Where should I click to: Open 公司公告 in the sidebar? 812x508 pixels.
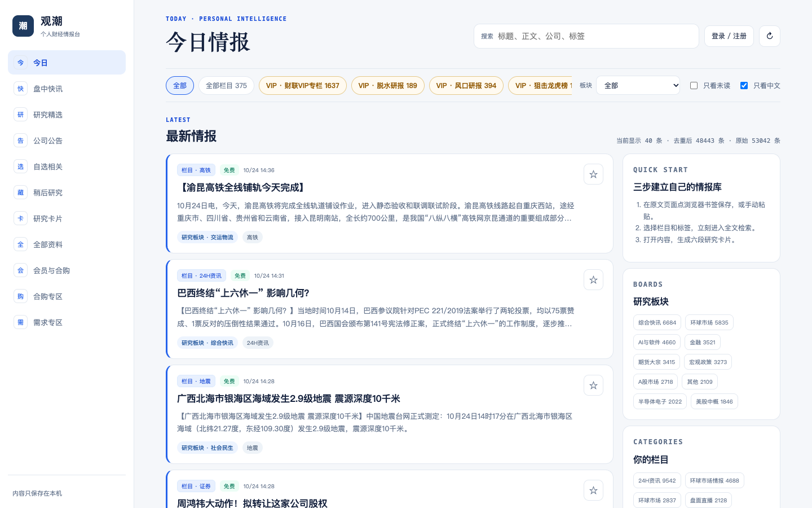[x=67, y=141]
